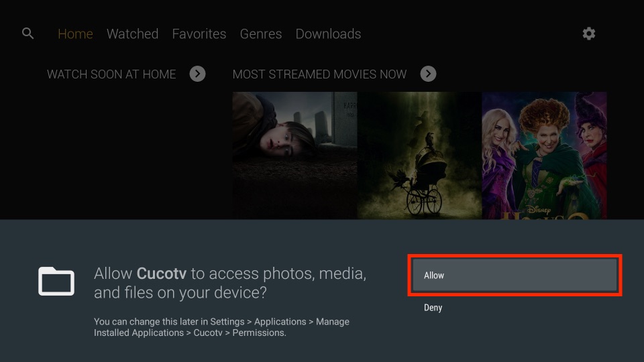
Task: Open the Watched tab
Action: (x=132, y=34)
